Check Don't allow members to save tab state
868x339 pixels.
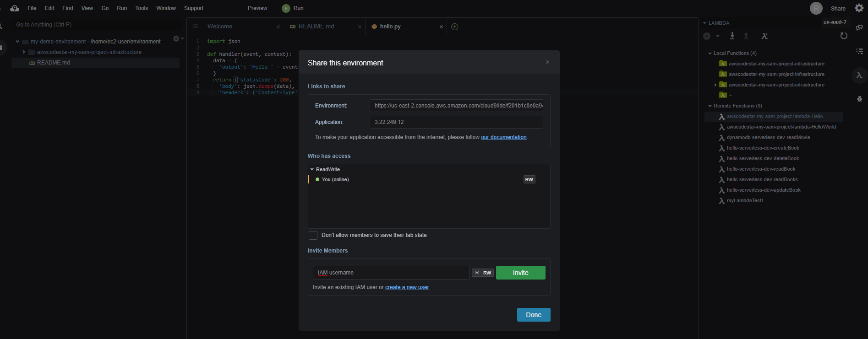313,235
